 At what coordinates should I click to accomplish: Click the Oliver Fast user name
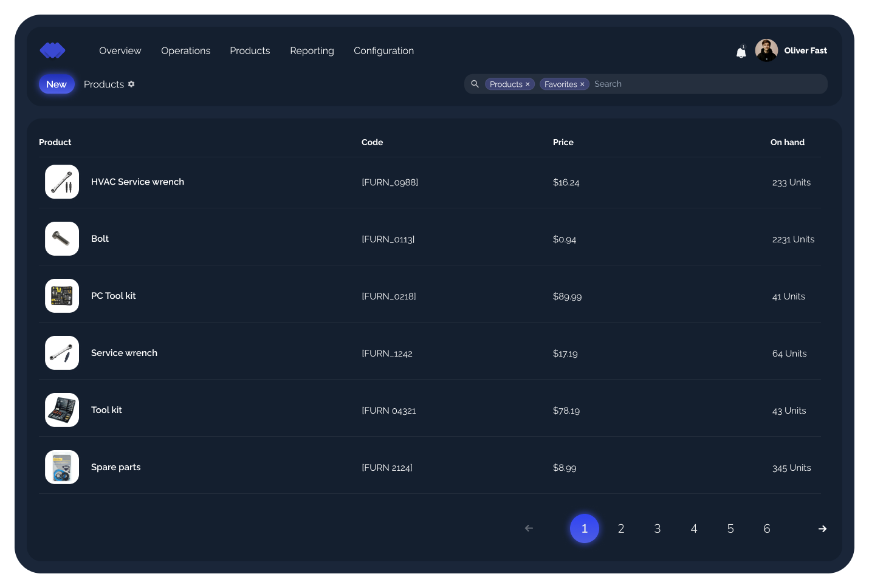pyautogui.click(x=805, y=50)
